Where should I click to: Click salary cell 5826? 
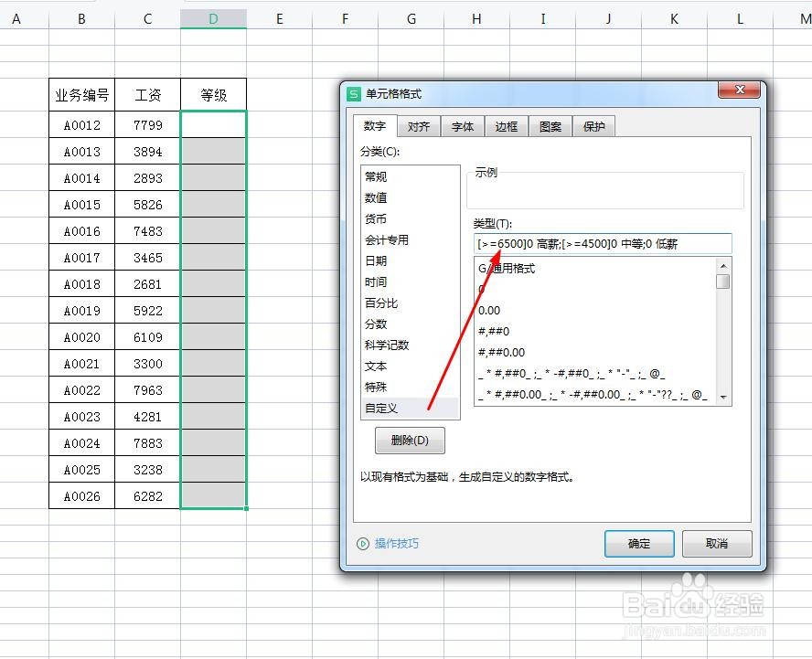click(x=147, y=205)
